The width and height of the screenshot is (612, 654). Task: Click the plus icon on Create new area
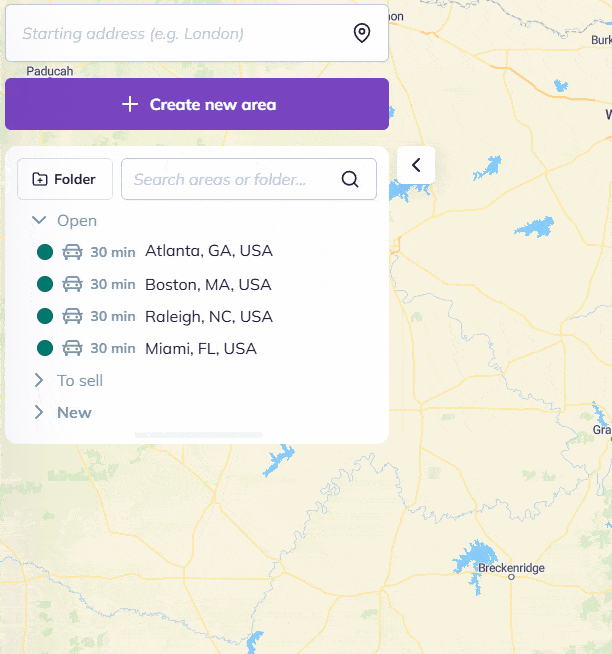(x=129, y=104)
